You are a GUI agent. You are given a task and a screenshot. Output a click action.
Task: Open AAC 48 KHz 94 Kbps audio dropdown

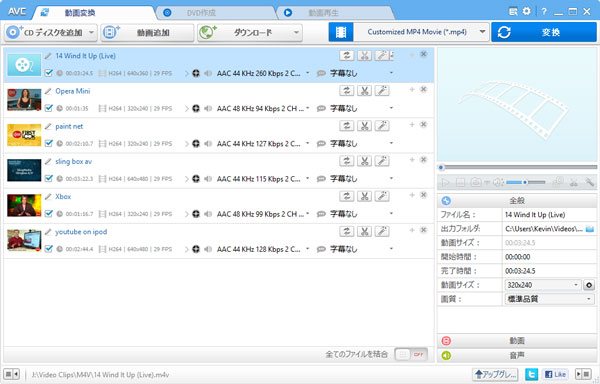point(307,108)
